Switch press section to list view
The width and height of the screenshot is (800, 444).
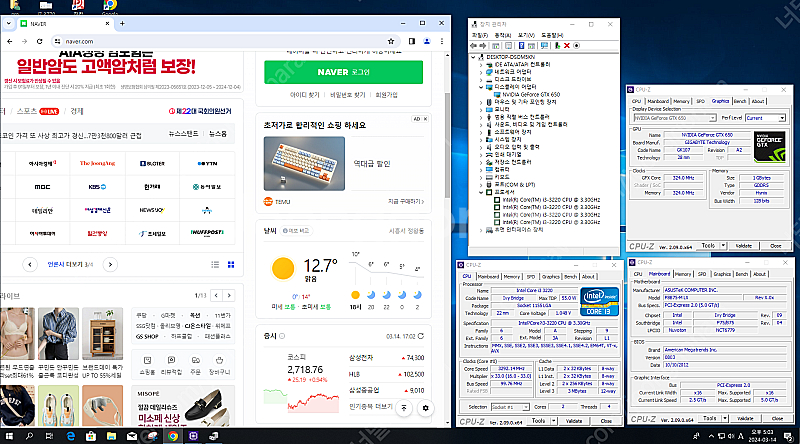pos(215,264)
